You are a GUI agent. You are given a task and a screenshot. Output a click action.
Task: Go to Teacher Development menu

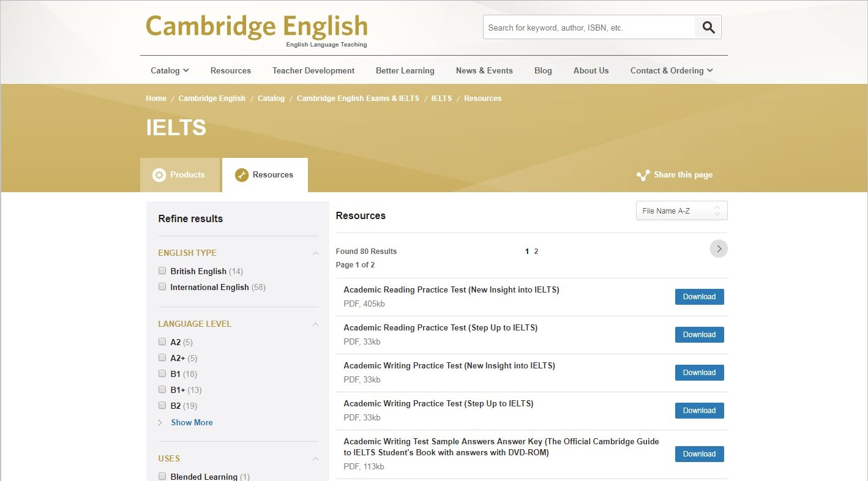313,70
